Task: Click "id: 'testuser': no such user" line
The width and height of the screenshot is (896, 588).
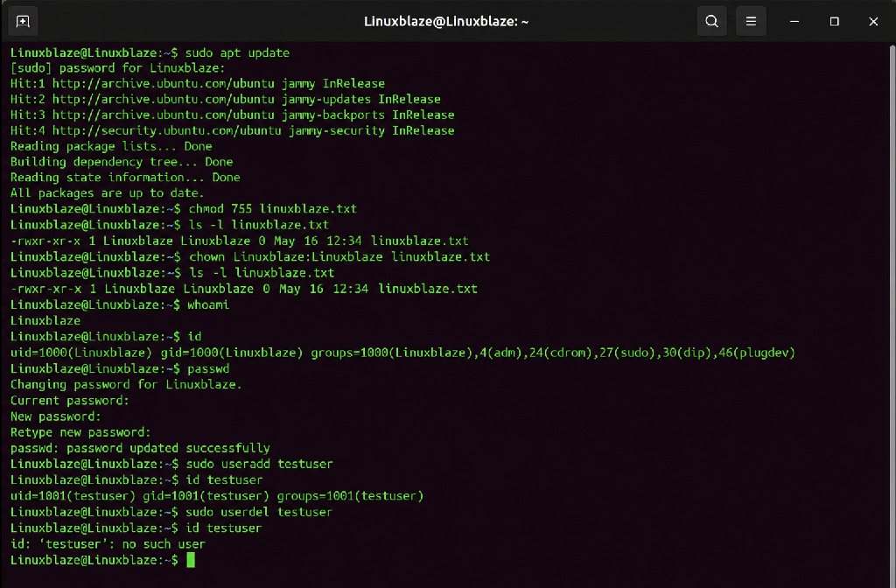Action: [x=108, y=544]
